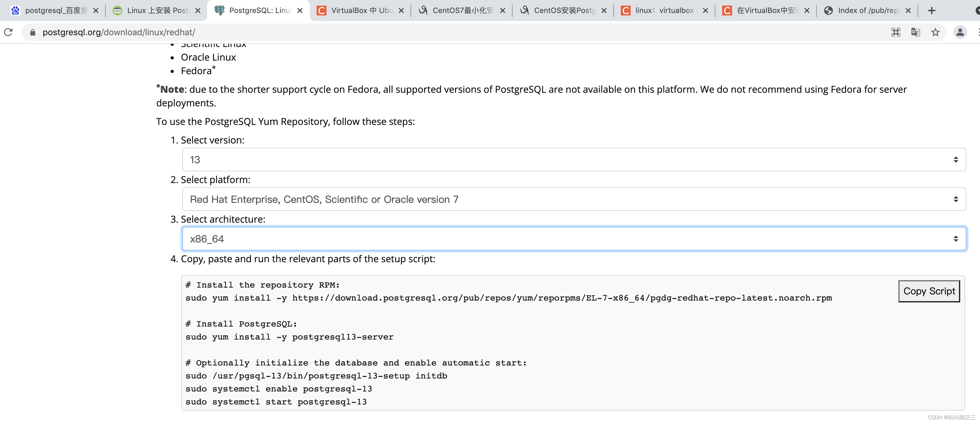This screenshot has height=423, width=980.
Task: Close the postgresql Baidu search tab
Action: (x=96, y=11)
